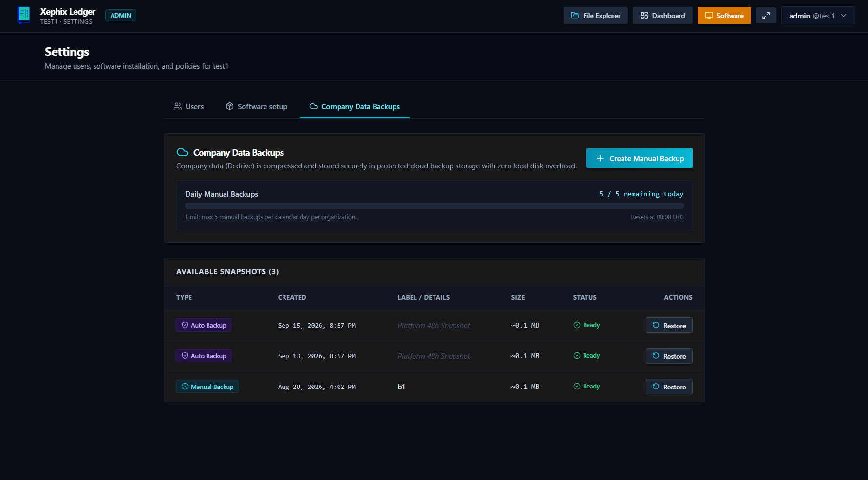Viewport: 868px width, 480px height.
Task: Go to the Dashboard
Action: pyautogui.click(x=662, y=16)
